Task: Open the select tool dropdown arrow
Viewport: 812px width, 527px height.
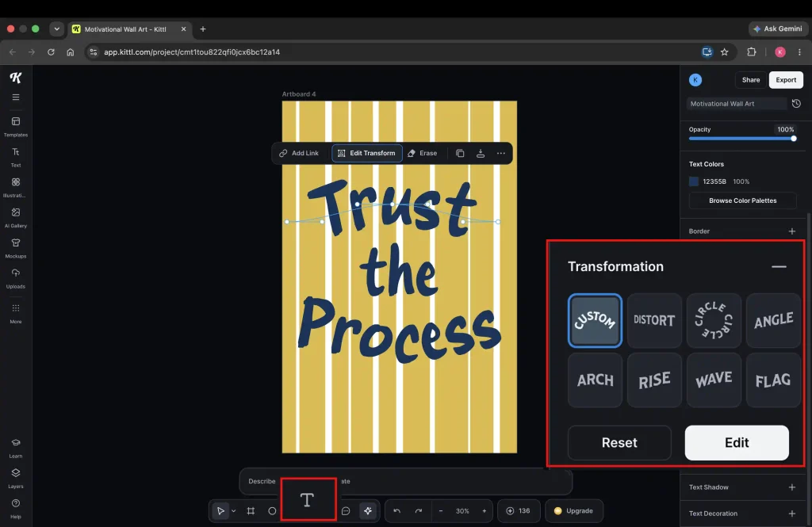Action: coord(234,511)
